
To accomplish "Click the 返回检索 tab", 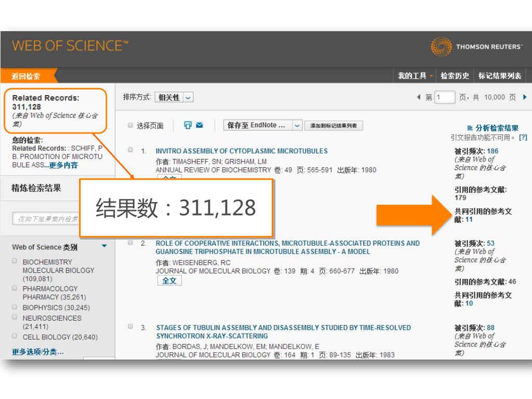I will tap(26, 76).
